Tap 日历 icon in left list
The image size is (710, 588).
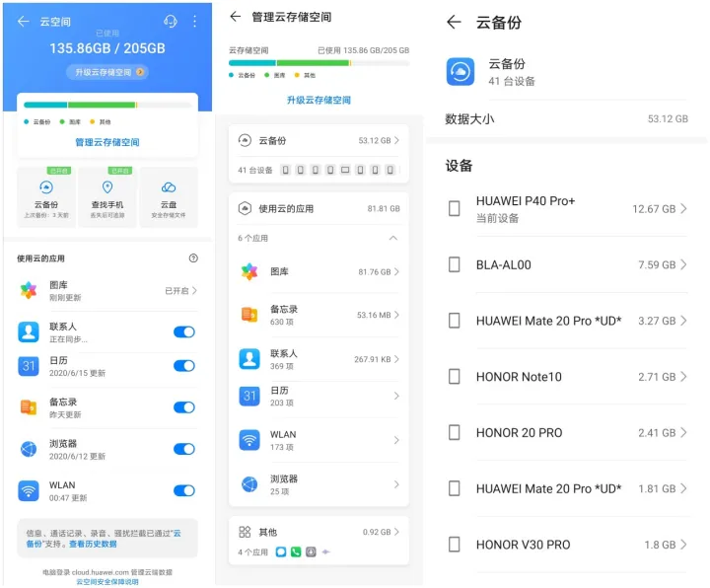coord(29,366)
